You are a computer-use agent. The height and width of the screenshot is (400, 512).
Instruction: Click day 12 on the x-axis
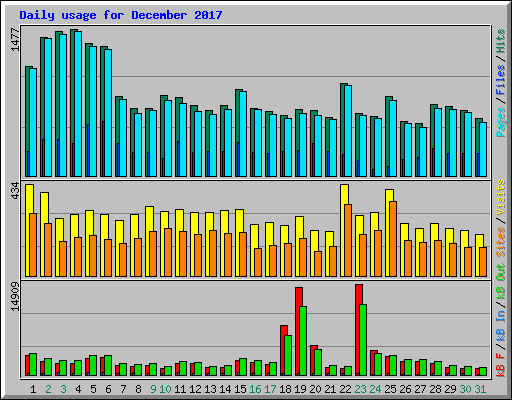pyautogui.click(x=195, y=389)
